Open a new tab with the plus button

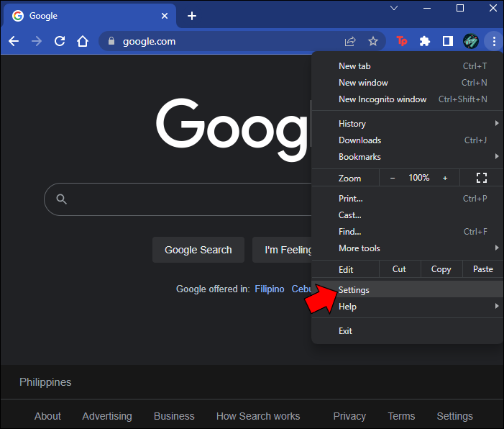192,16
